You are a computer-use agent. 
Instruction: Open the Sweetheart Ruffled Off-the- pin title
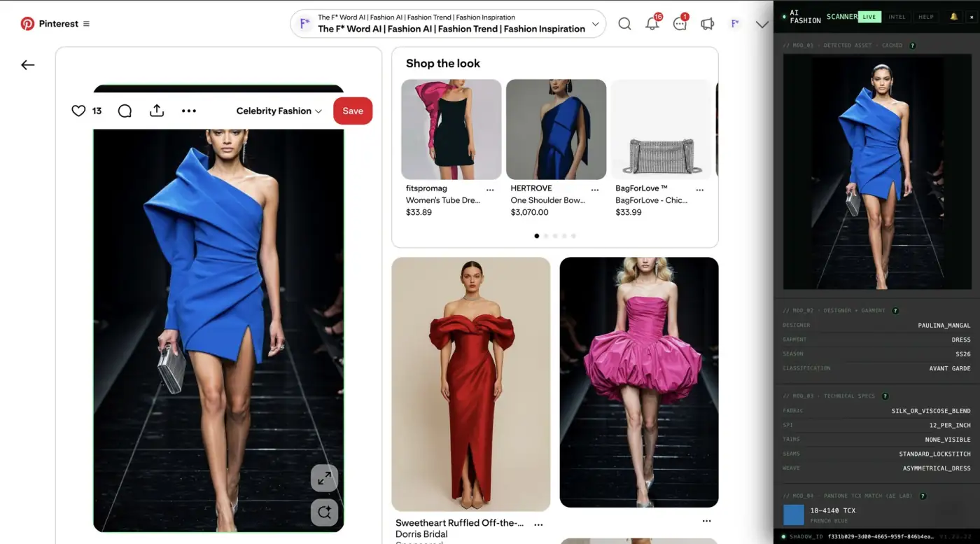click(x=459, y=523)
